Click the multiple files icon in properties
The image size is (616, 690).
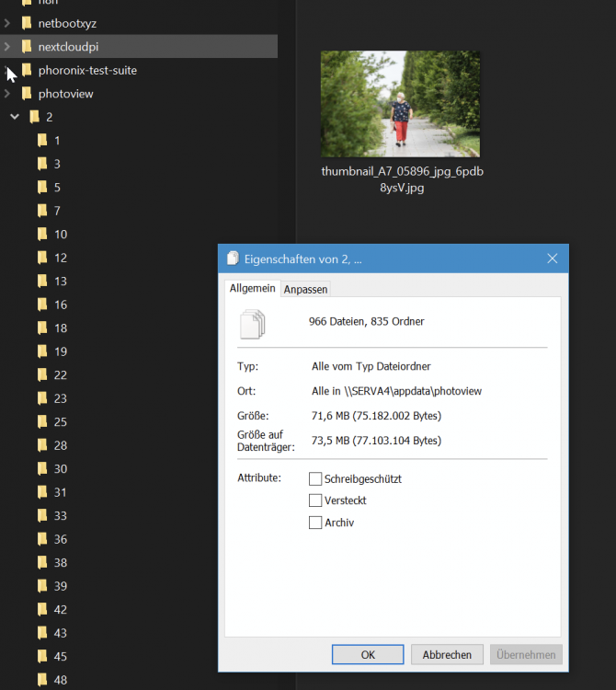(x=253, y=325)
